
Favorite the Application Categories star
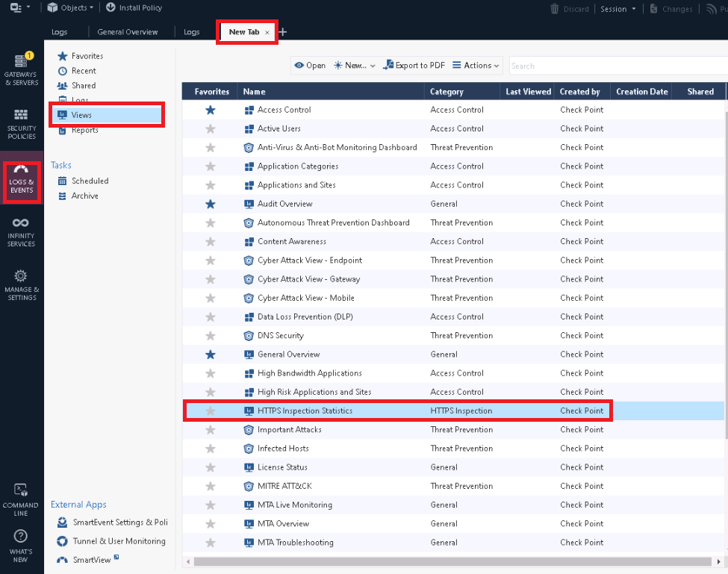211,166
